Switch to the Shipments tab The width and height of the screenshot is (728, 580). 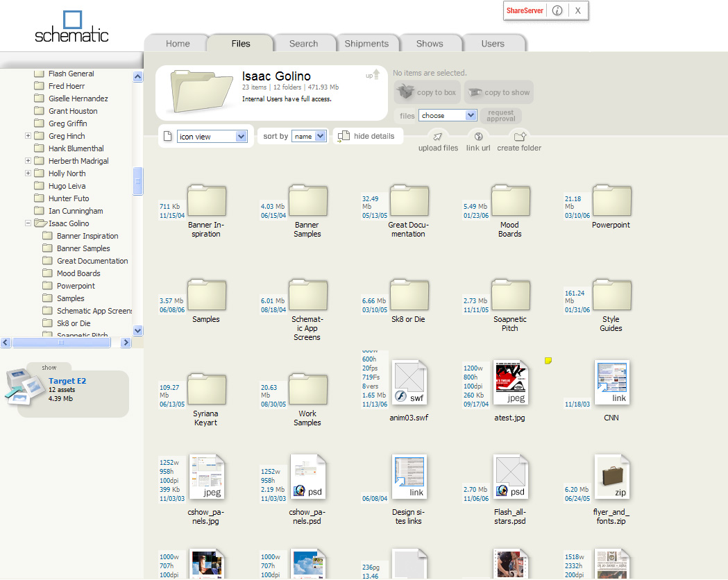366,44
